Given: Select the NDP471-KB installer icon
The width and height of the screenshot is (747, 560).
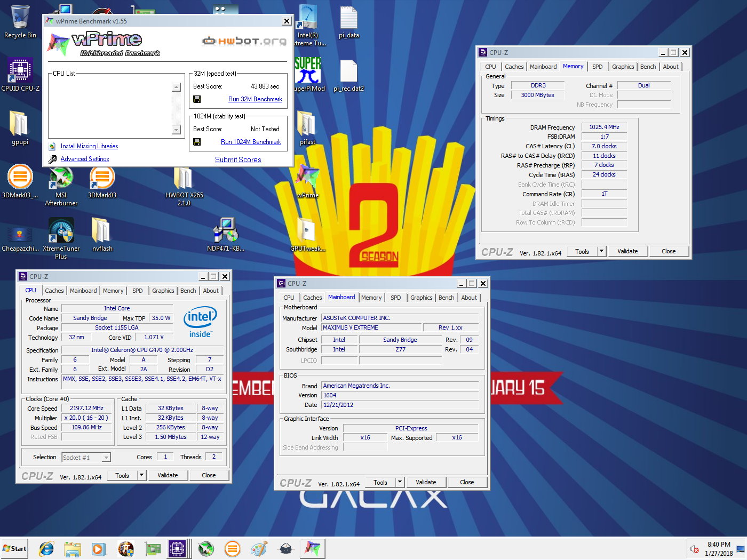Looking at the screenshot, I should pyautogui.click(x=226, y=235).
